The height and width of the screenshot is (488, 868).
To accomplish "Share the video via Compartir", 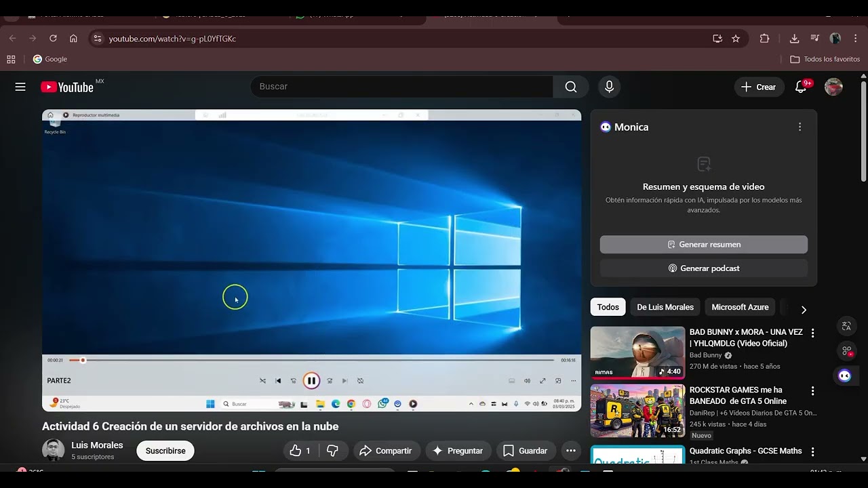I will (386, 451).
